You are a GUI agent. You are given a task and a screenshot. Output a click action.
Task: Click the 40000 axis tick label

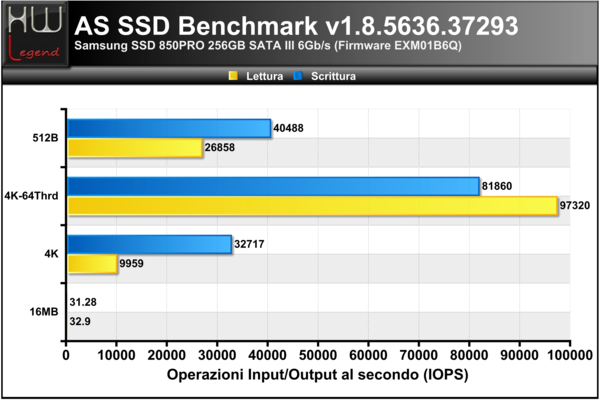267,356
